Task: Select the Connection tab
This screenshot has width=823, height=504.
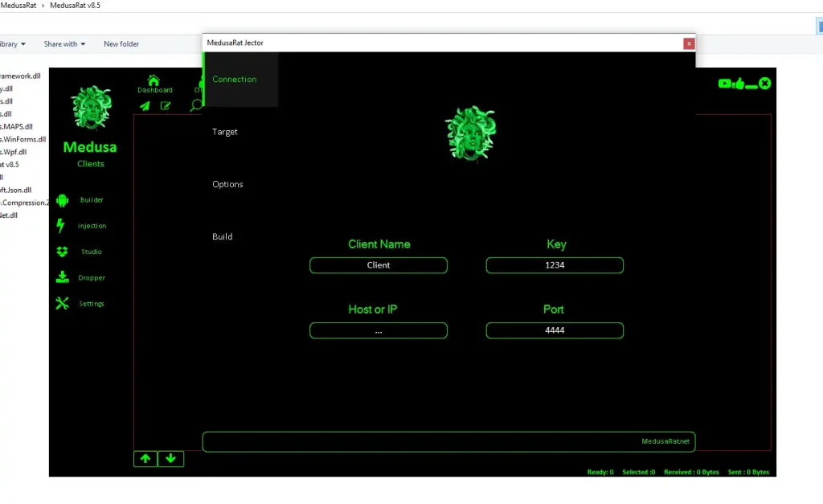Action: click(235, 80)
